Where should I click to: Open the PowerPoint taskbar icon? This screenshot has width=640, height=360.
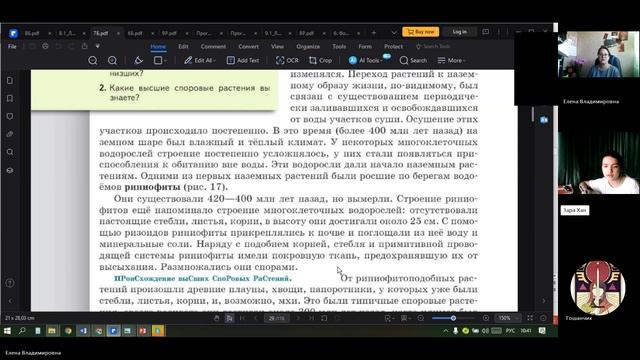pos(143,331)
